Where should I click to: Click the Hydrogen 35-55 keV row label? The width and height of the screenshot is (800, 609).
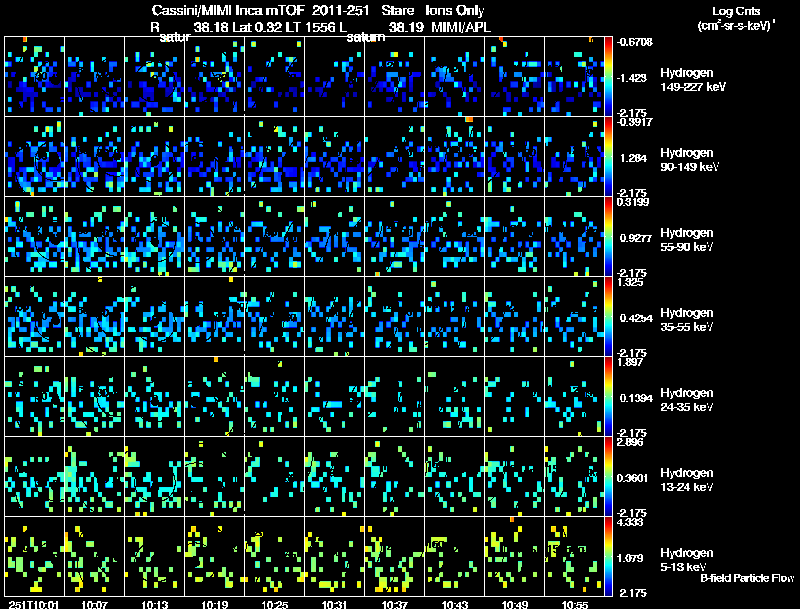(688, 319)
